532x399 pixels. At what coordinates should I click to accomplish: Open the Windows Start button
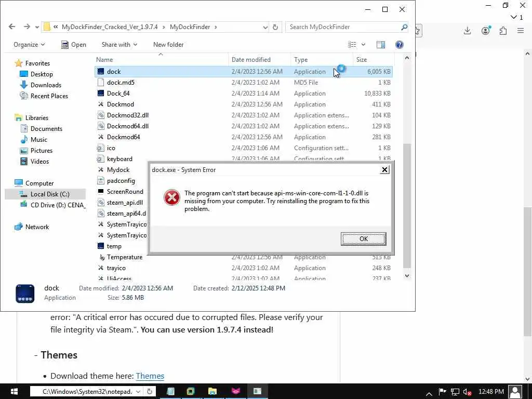14,392
